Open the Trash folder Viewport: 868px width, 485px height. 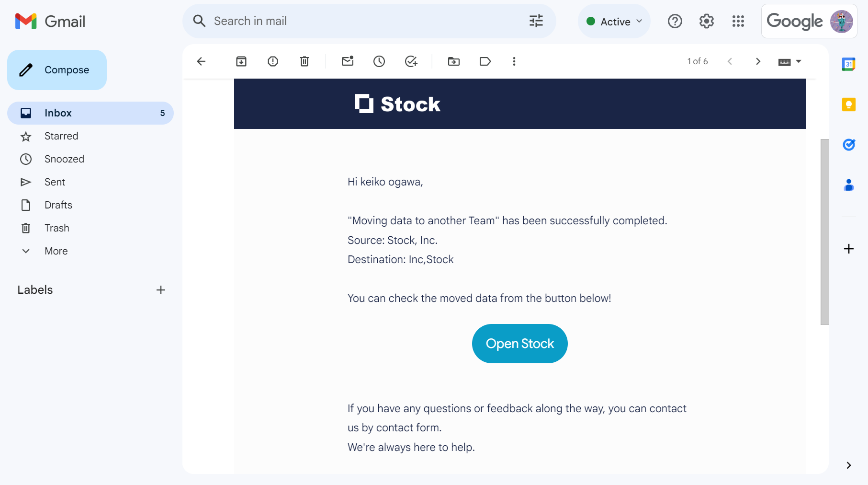pos(57,228)
